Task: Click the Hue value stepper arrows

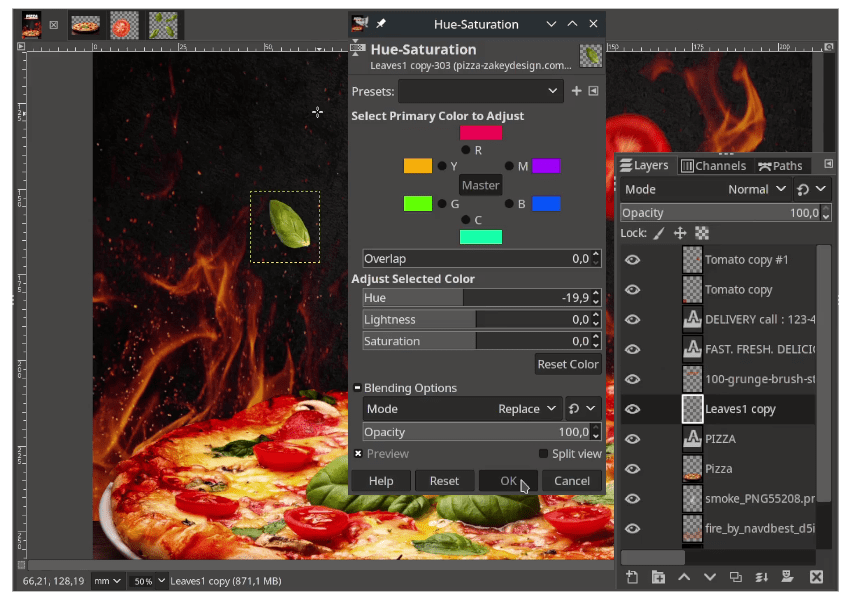Action: pyautogui.click(x=596, y=298)
